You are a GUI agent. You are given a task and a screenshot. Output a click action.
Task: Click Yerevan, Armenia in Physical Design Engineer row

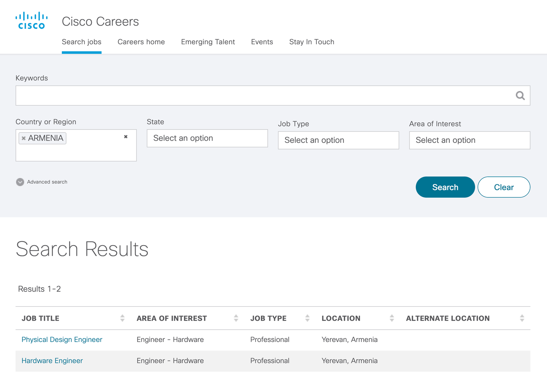click(x=349, y=339)
